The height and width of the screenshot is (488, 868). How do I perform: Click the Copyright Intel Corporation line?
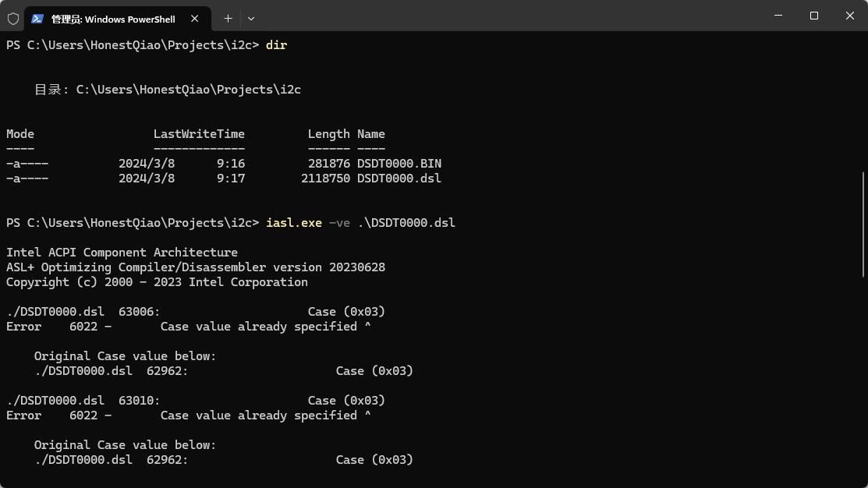[157, 282]
